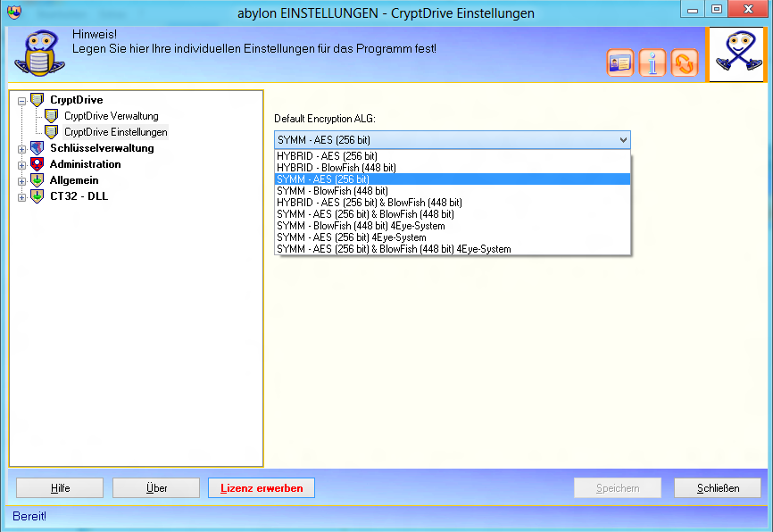
Task: Expand the Administration tree node
Action: (x=21, y=166)
